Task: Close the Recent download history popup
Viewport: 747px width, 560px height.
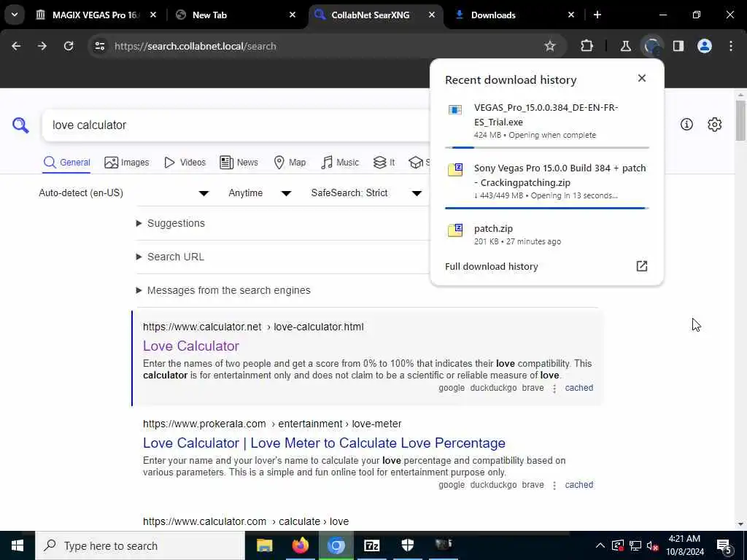Action: click(x=642, y=78)
